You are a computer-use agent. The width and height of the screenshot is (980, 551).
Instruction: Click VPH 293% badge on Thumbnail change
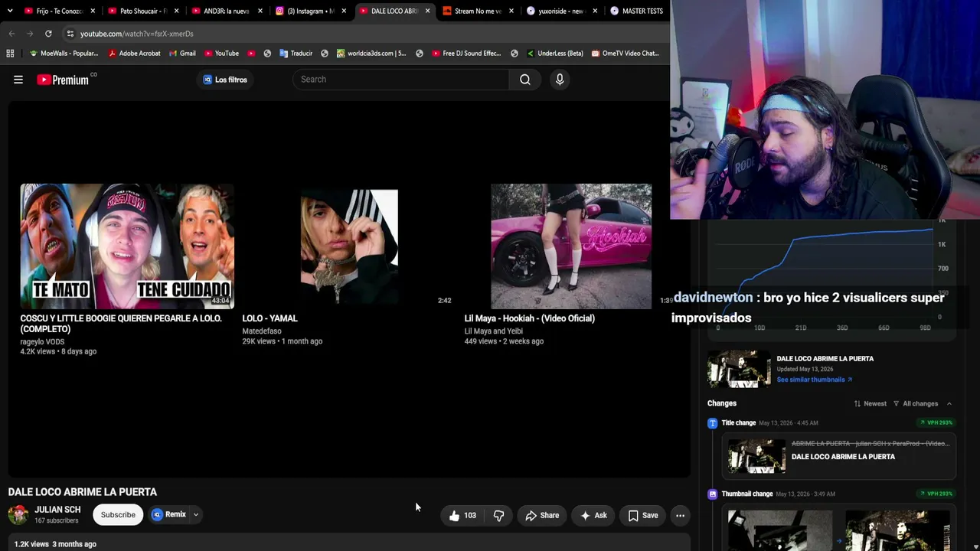click(936, 494)
